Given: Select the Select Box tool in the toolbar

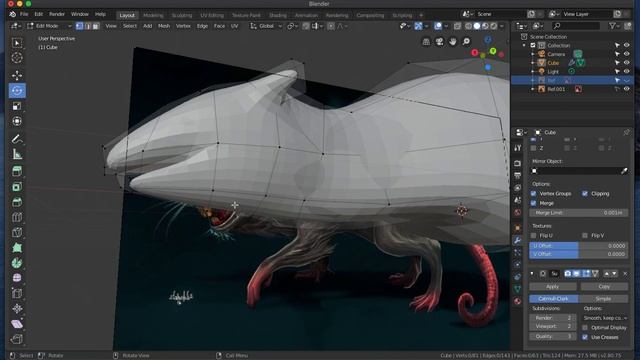Looking at the screenshot, I should pos(17,43).
